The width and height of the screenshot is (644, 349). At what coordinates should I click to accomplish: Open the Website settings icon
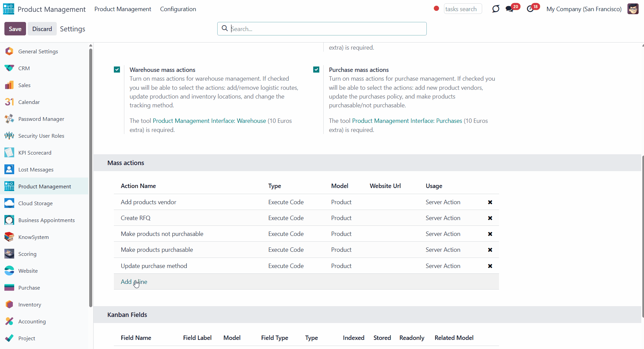[x=9, y=271]
